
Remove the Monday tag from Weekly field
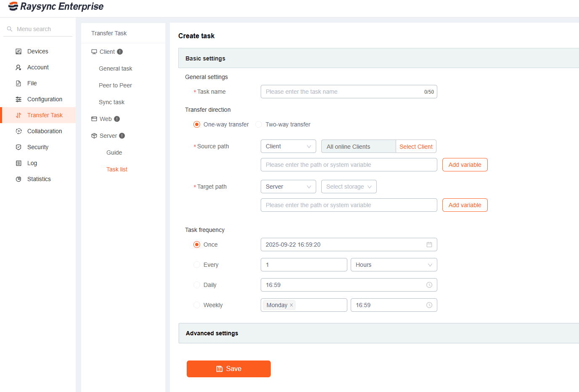(x=291, y=305)
